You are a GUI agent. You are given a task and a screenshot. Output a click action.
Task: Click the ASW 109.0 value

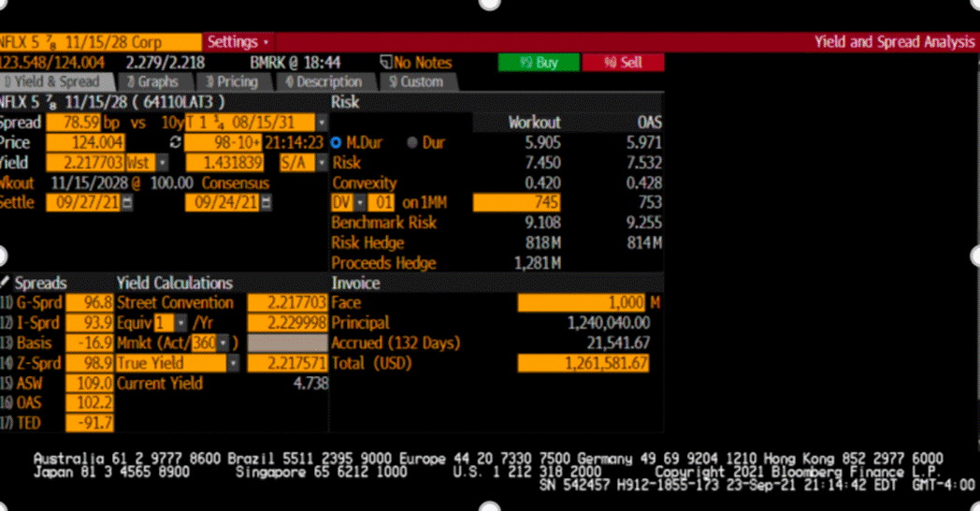pyautogui.click(x=90, y=383)
